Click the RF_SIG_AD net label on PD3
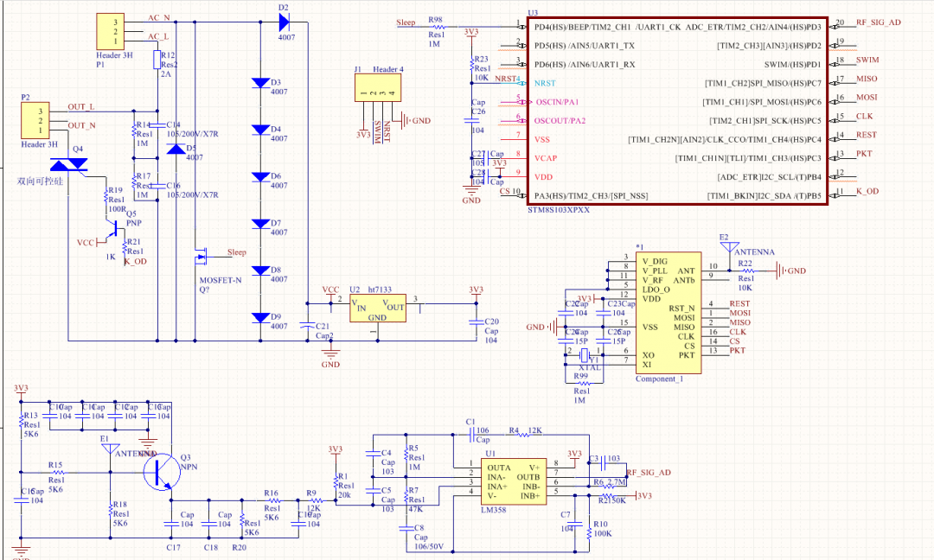This screenshot has height=560, width=934. 878,22
